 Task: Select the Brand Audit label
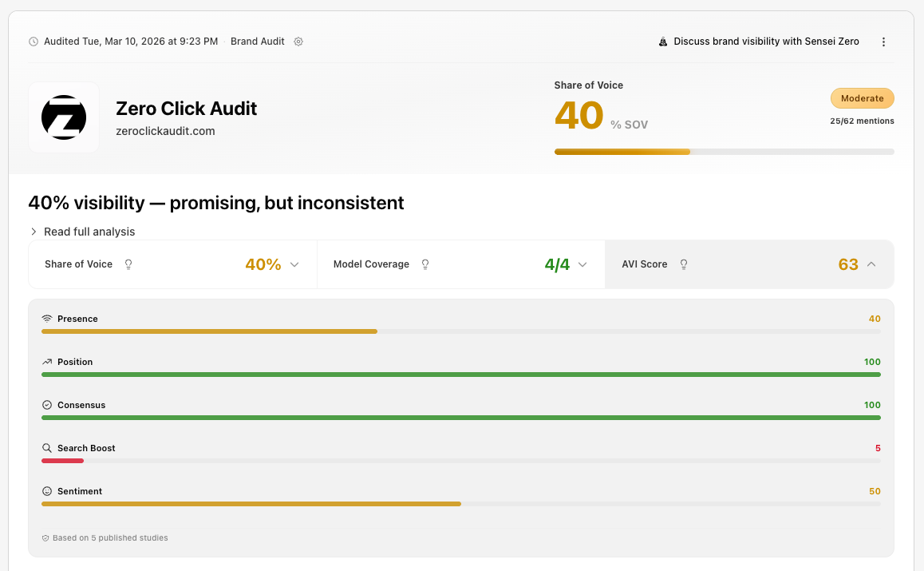click(257, 42)
